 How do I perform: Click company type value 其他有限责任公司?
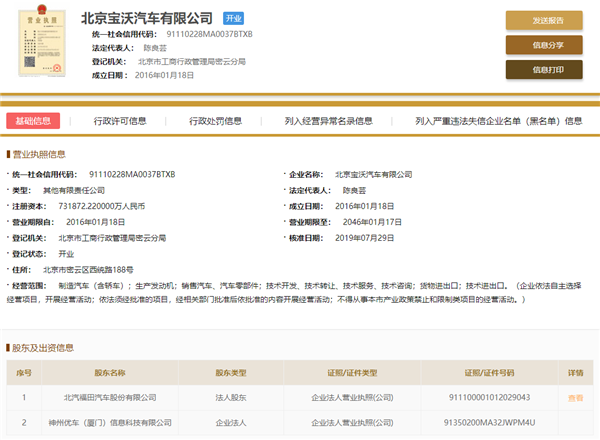tap(74, 191)
